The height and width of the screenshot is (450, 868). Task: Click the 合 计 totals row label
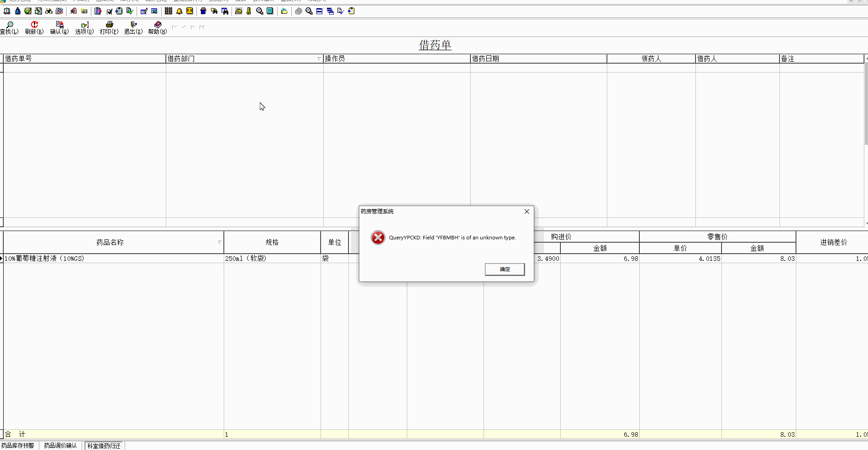15,434
